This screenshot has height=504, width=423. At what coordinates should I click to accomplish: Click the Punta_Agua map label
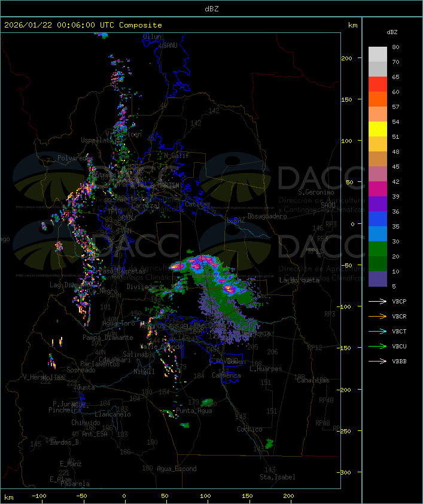pos(195,411)
